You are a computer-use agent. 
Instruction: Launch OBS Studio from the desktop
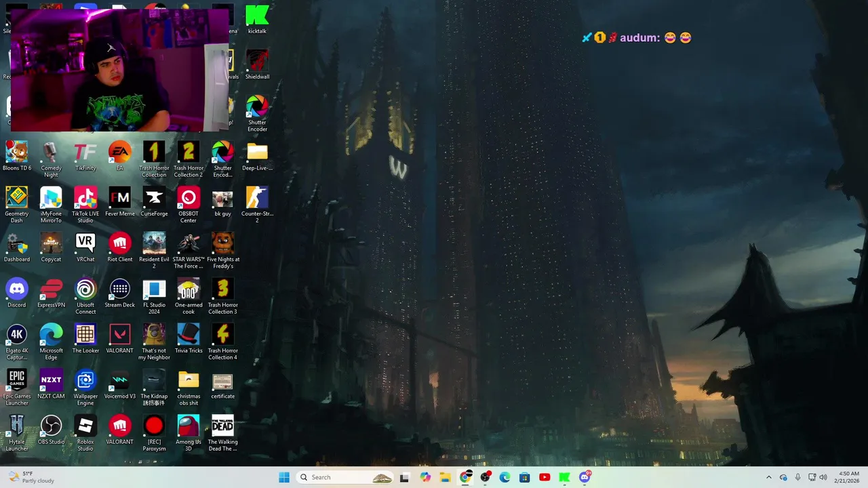coord(51,430)
